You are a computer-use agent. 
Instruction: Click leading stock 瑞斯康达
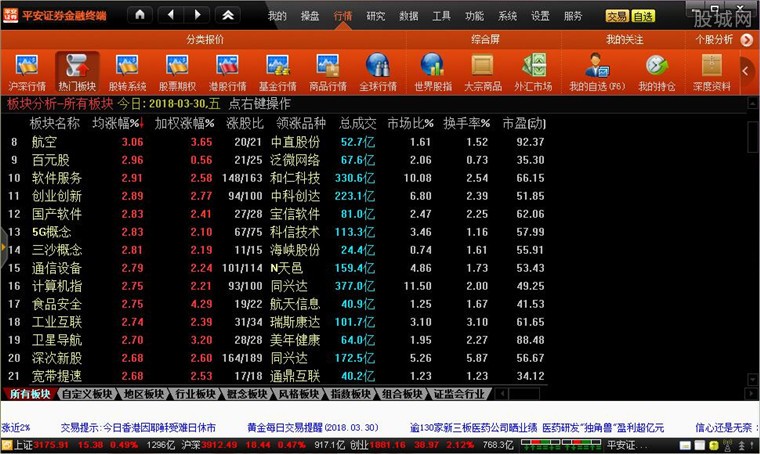point(295,322)
